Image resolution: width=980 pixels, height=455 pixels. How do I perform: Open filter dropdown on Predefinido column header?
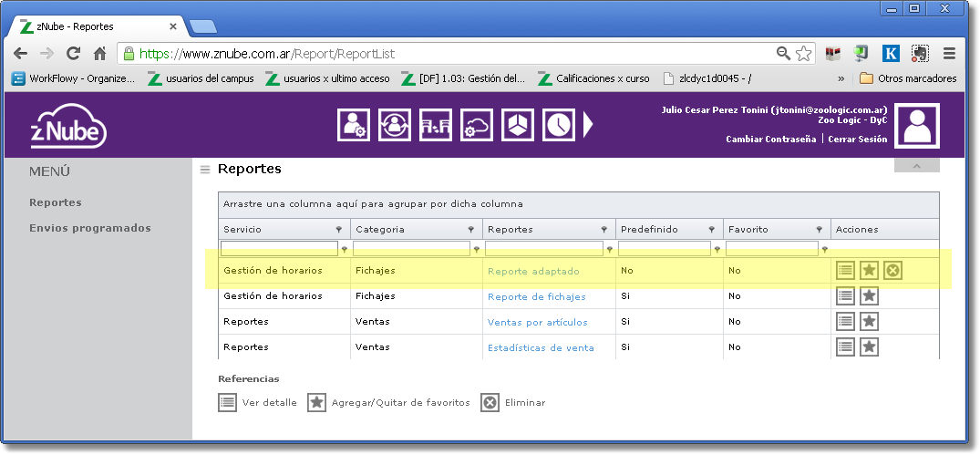[x=712, y=230]
